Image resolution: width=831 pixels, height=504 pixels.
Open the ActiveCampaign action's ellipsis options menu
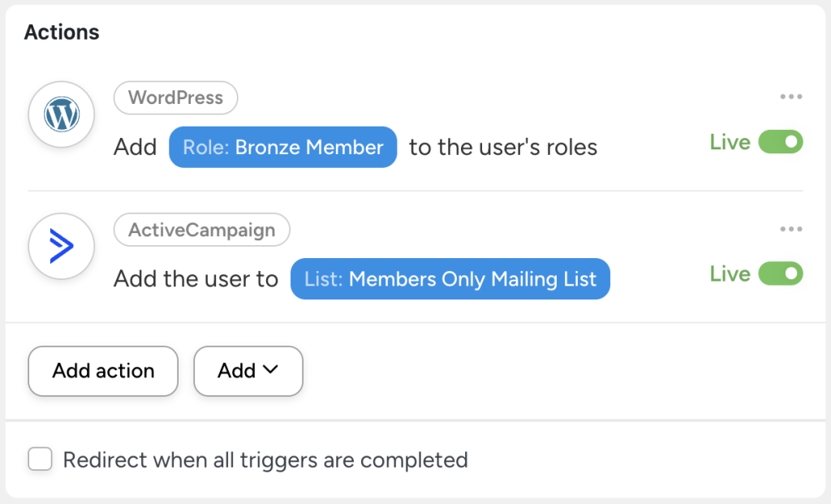[790, 228]
